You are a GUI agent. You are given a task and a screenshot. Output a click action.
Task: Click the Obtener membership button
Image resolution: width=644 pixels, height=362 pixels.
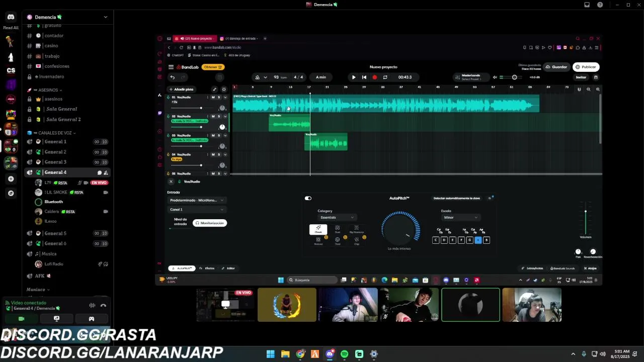tap(213, 67)
